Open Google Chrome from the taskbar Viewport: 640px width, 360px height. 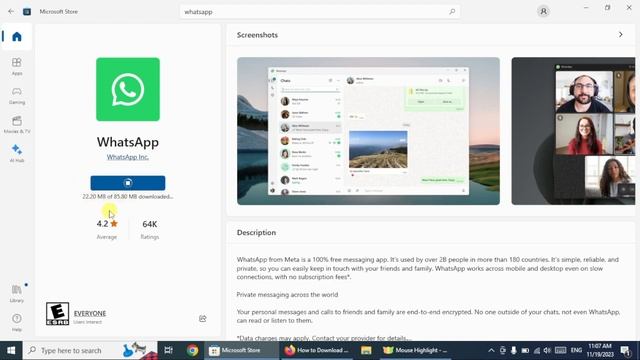coord(192,350)
